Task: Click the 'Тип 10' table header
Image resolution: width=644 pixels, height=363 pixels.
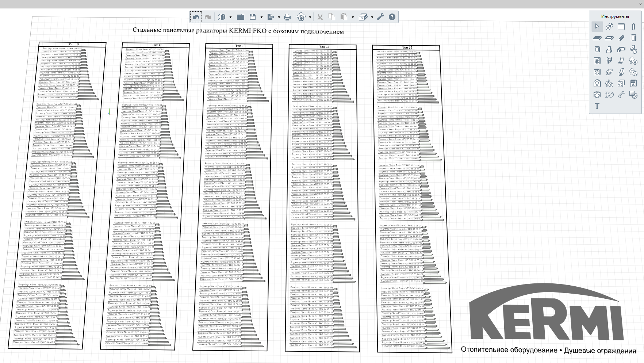Action: (x=73, y=45)
